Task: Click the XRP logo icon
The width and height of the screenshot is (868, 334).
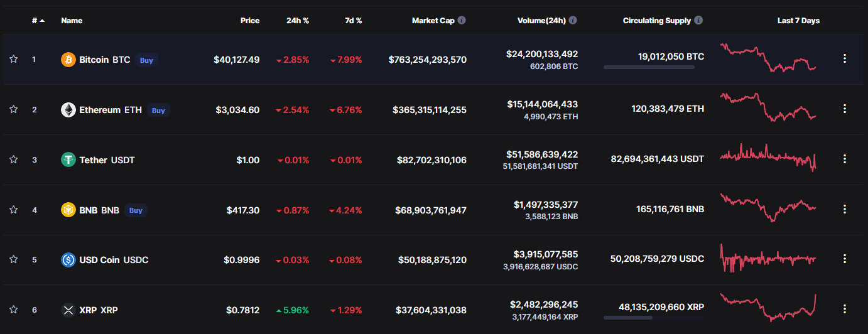Action: pyautogui.click(x=68, y=310)
